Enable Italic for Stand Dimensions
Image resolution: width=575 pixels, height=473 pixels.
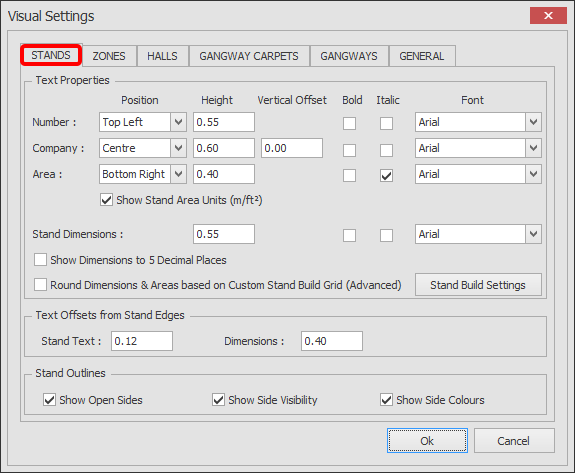[x=387, y=235]
